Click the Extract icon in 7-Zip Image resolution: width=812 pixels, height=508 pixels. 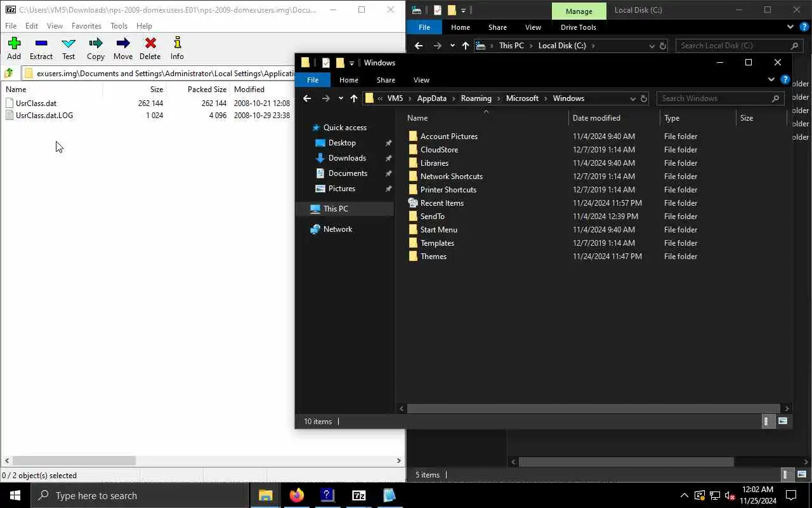[x=41, y=48]
